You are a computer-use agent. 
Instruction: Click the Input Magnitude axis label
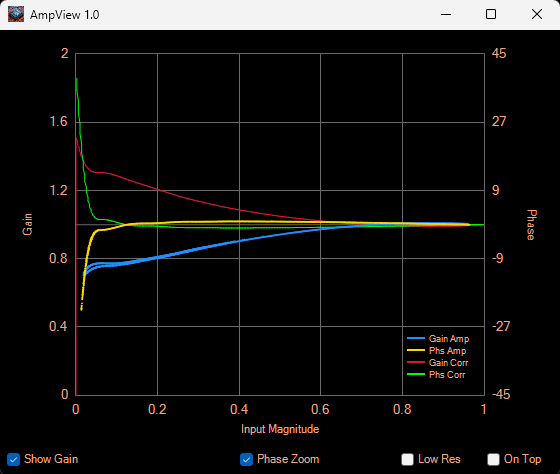pyautogui.click(x=280, y=429)
